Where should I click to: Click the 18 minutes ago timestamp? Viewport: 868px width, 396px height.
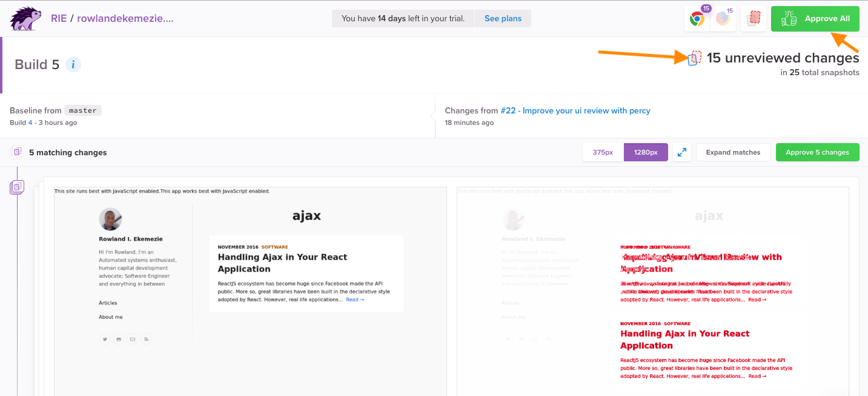469,122
